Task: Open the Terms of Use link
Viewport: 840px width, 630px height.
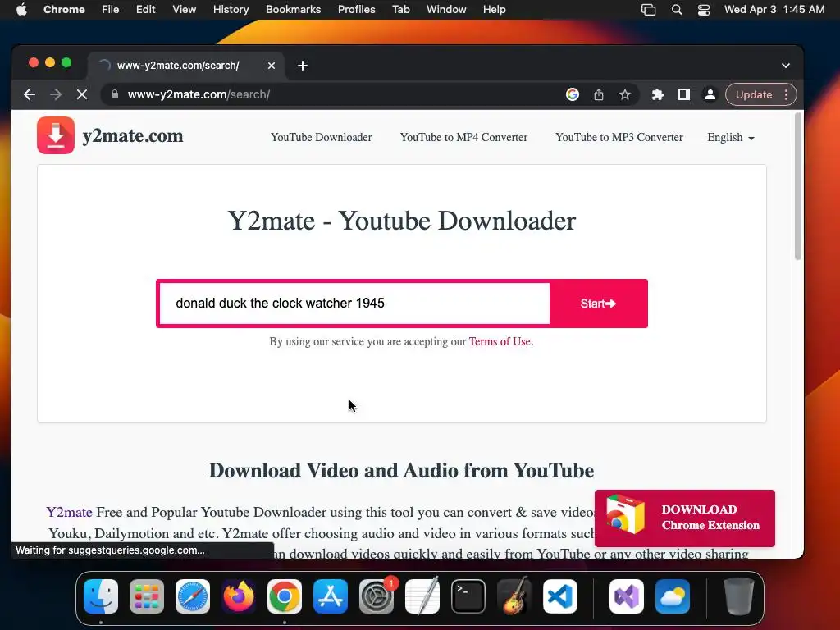Action: point(500,342)
